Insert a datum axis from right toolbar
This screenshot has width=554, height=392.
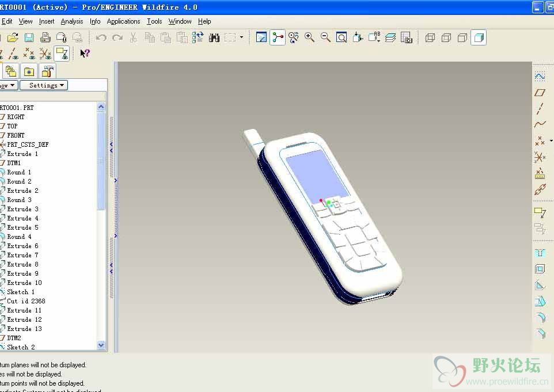tap(540, 109)
